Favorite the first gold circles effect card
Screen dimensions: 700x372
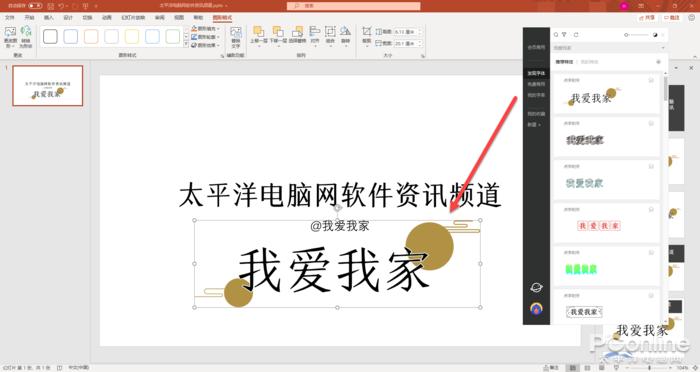click(x=651, y=80)
